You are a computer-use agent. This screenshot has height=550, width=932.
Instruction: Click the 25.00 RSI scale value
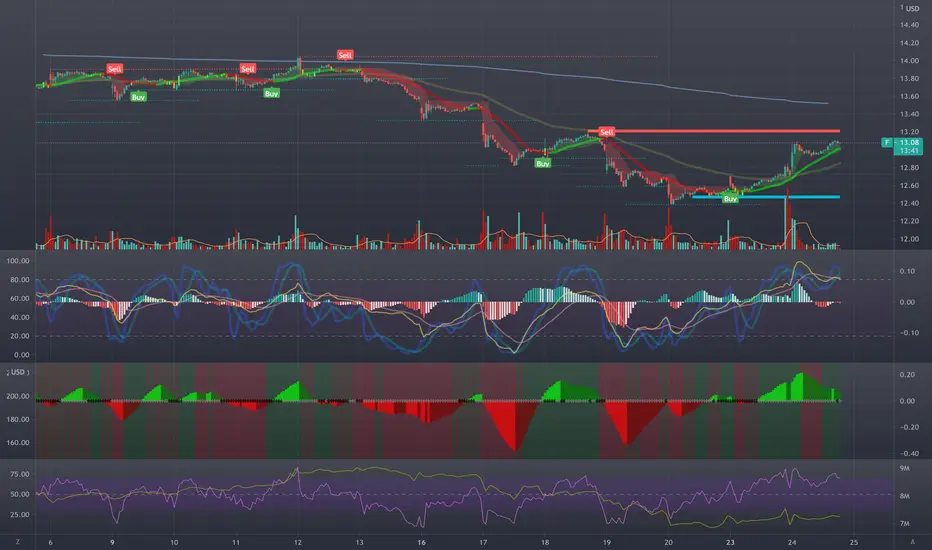tap(20, 514)
